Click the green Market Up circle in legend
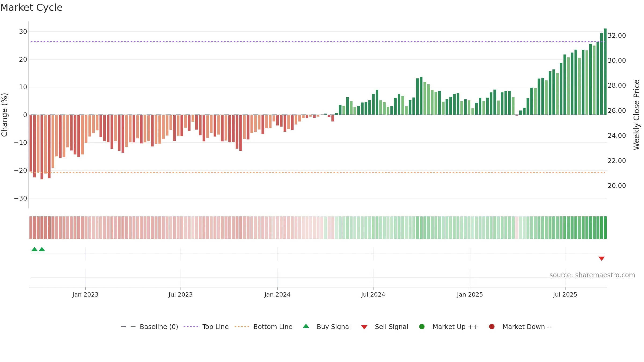 coord(422,327)
